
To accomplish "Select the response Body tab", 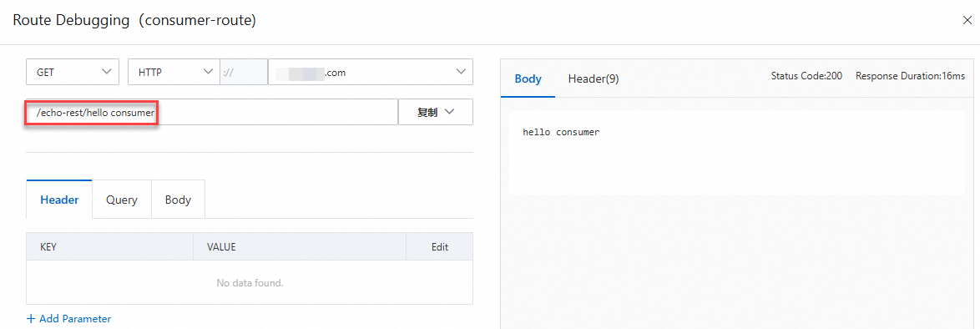I will point(528,78).
